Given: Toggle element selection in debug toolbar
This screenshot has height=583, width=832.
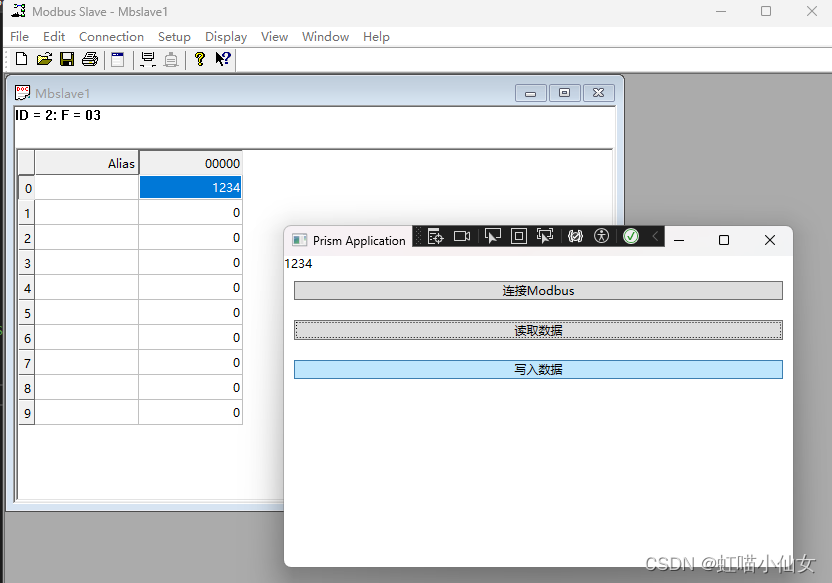Looking at the screenshot, I should pos(492,236).
